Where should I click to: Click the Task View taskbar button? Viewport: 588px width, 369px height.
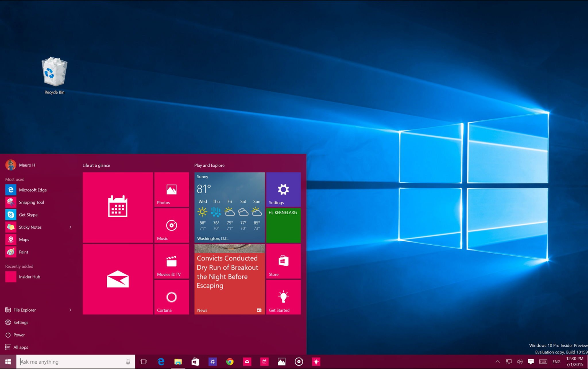(144, 362)
